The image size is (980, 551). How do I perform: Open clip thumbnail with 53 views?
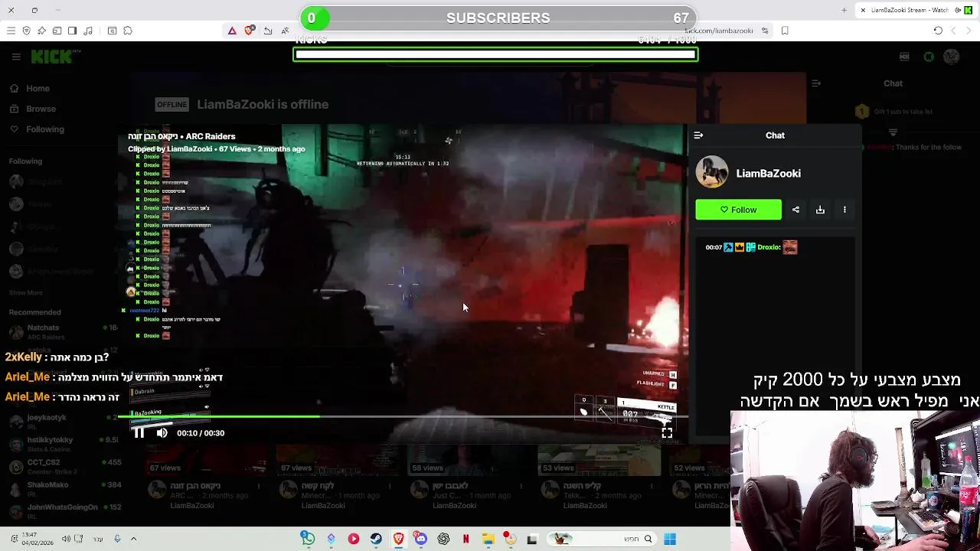coord(599,459)
